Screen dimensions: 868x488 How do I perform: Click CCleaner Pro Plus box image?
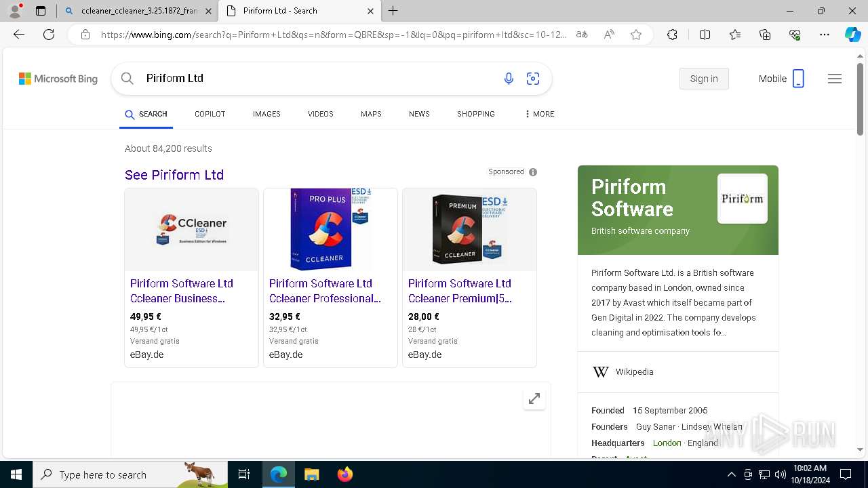pos(330,230)
